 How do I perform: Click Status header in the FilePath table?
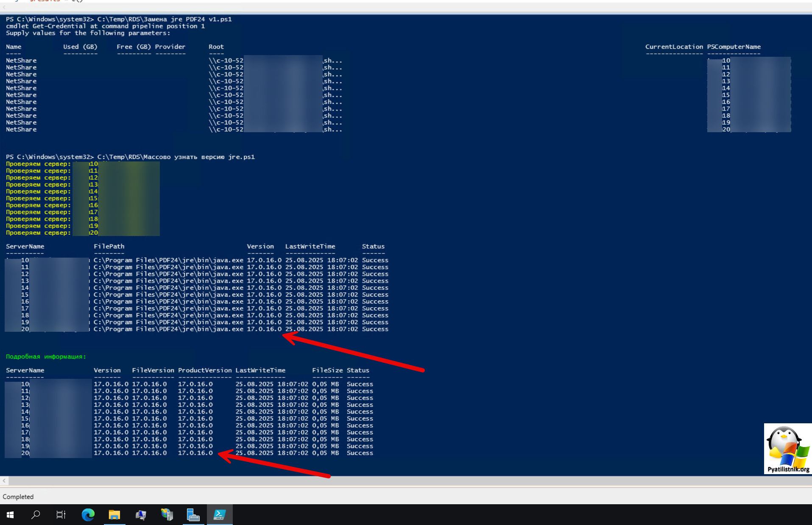tap(373, 246)
